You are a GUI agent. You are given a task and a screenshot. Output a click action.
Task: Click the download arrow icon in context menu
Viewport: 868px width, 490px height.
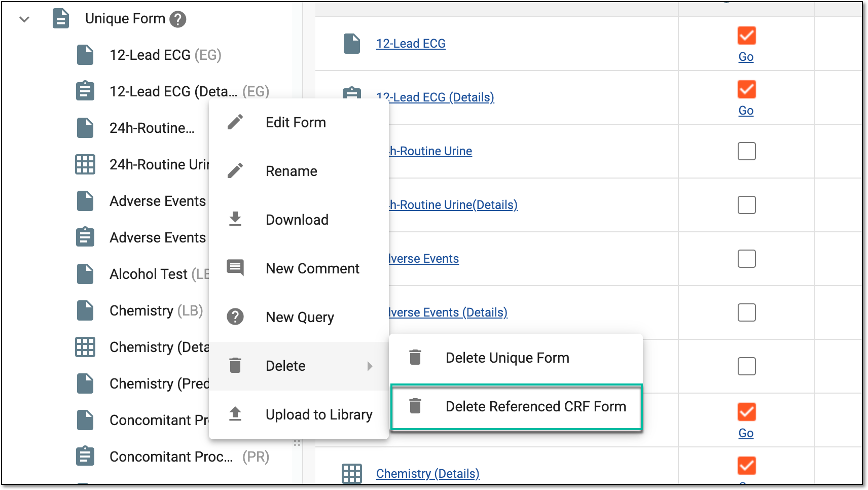[x=235, y=219]
